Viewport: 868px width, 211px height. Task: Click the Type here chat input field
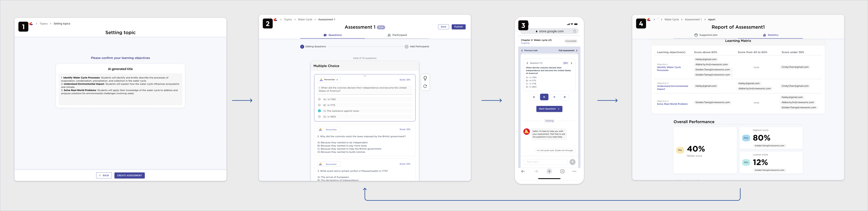(545, 162)
